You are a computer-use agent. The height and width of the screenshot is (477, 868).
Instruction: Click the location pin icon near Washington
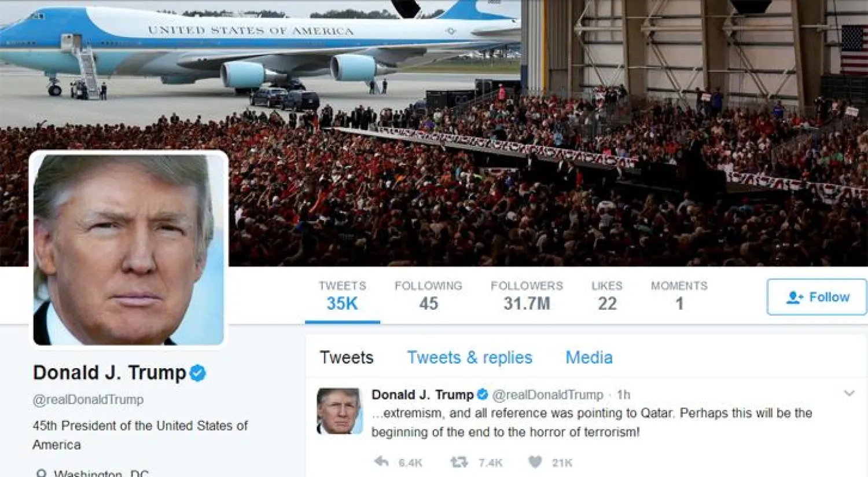click(42, 474)
